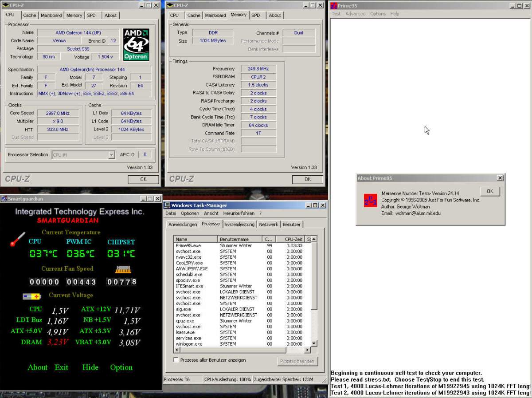
Task: Click Option in Smartguardian
Action: click(121, 367)
